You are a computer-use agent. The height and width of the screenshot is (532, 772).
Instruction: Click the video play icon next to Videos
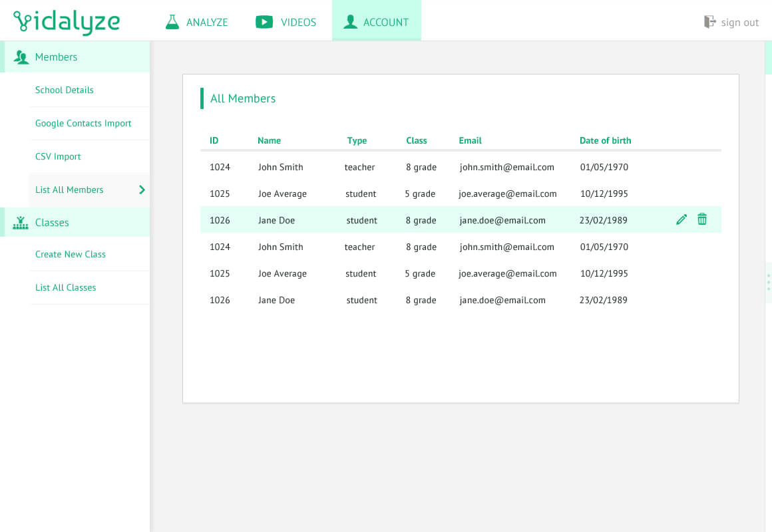(264, 22)
